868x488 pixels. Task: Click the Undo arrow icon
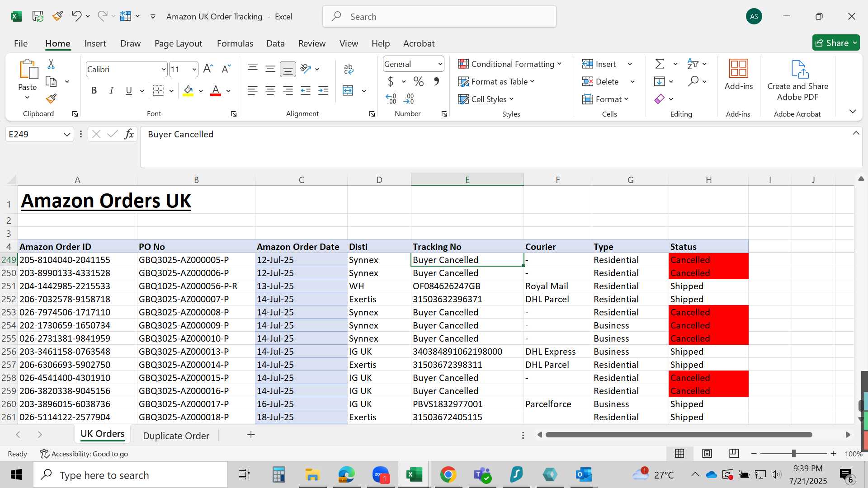coord(76,16)
